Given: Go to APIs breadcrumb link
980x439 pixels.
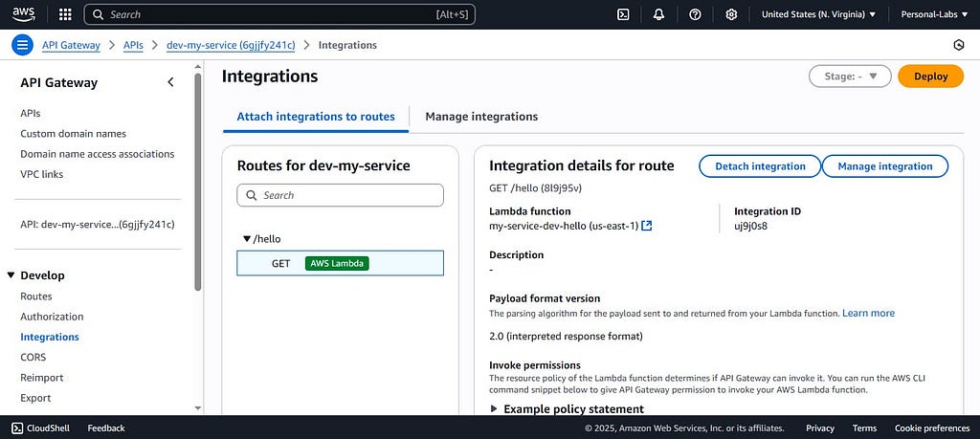Looking at the screenshot, I should (x=133, y=45).
